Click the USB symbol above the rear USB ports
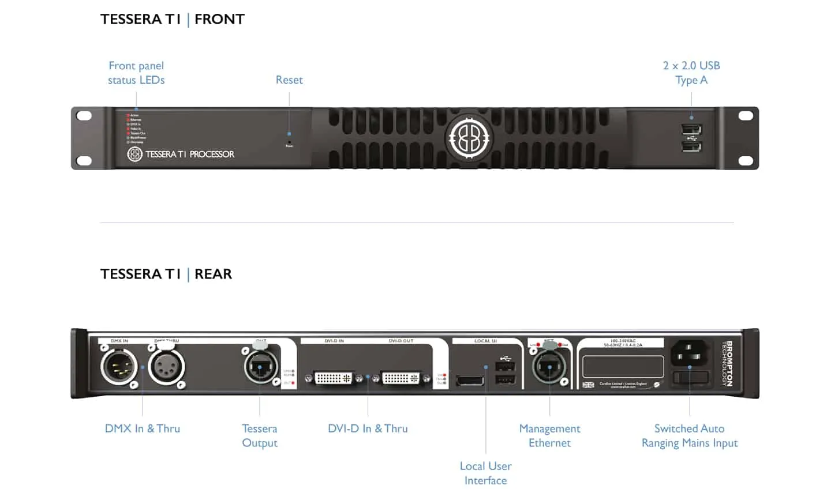 tap(506, 358)
